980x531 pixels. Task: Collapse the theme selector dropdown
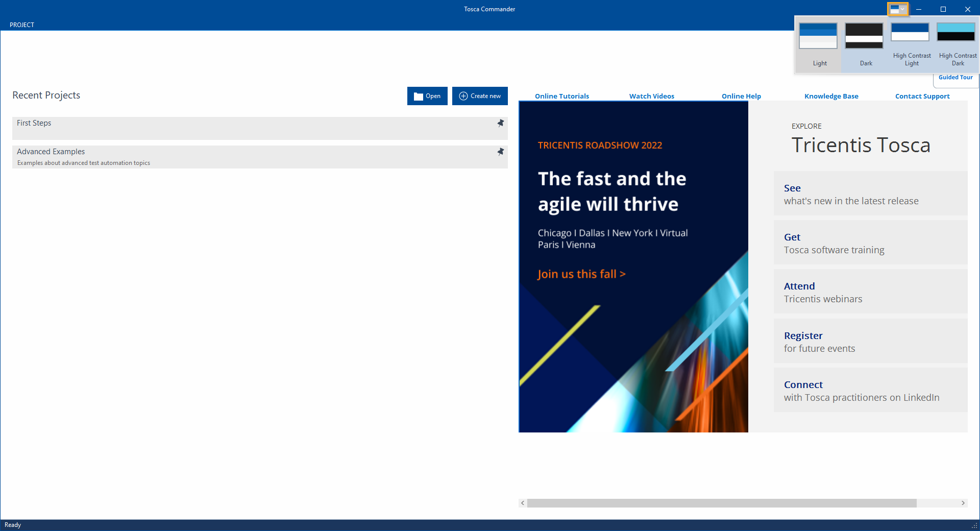(x=898, y=9)
